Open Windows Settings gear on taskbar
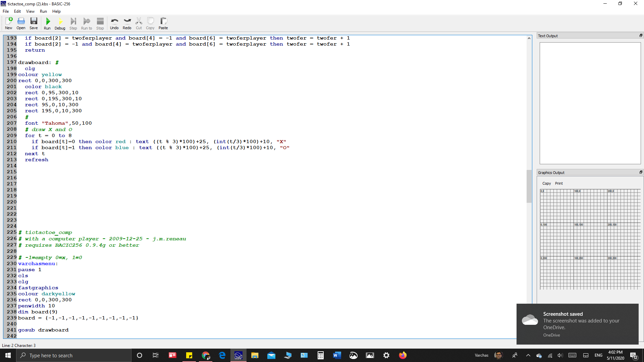This screenshot has width=644, height=362. tap(386, 355)
